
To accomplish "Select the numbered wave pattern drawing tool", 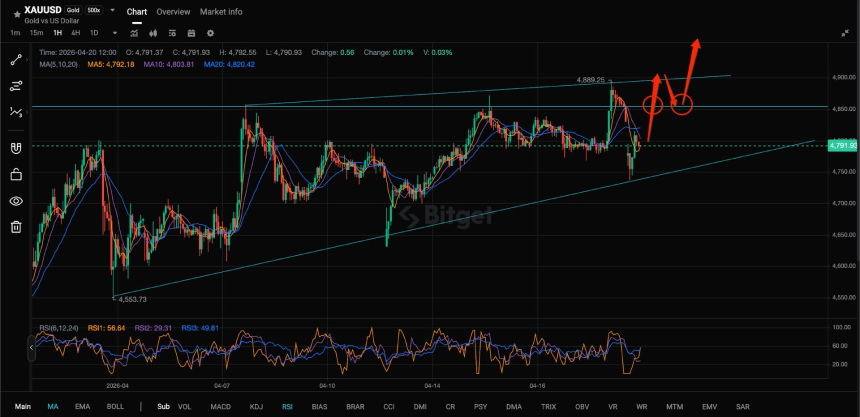I will click(16, 111).
